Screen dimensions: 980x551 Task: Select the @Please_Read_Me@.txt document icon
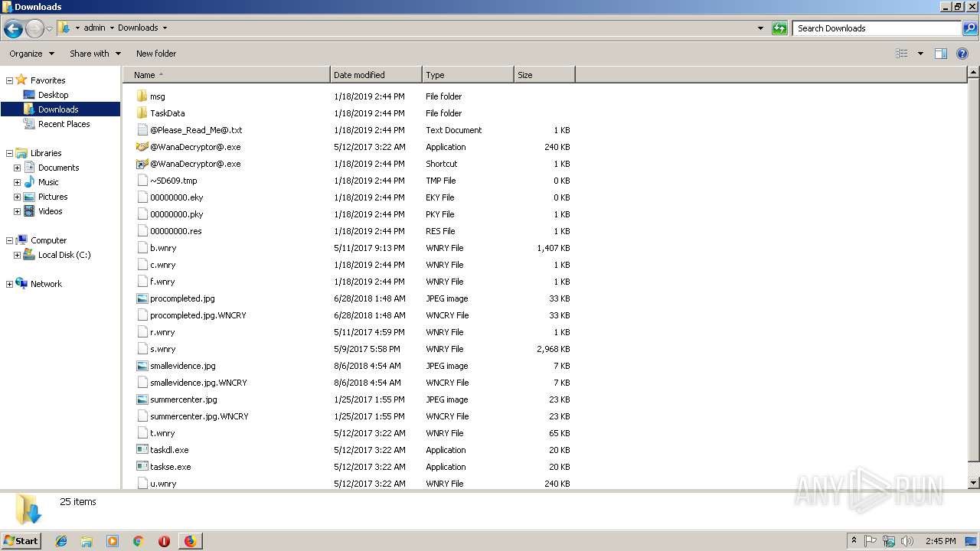tap(142, 130)
